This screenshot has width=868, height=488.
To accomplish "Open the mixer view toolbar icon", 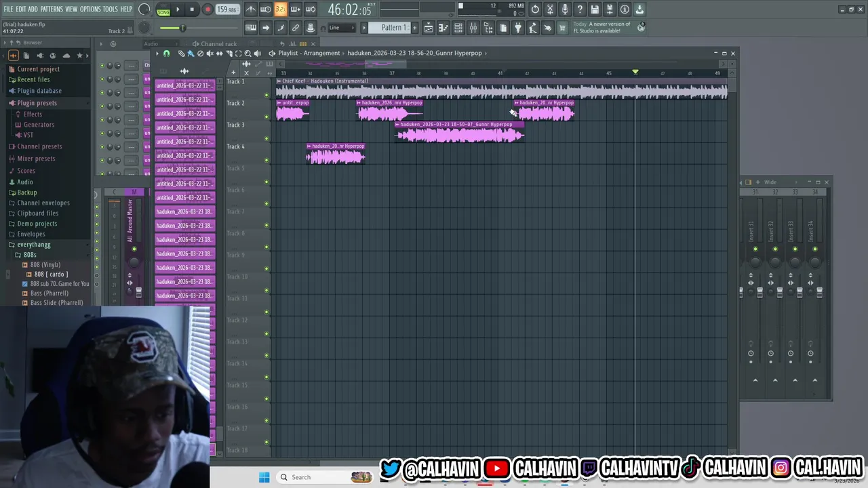I will pos(473,28).
